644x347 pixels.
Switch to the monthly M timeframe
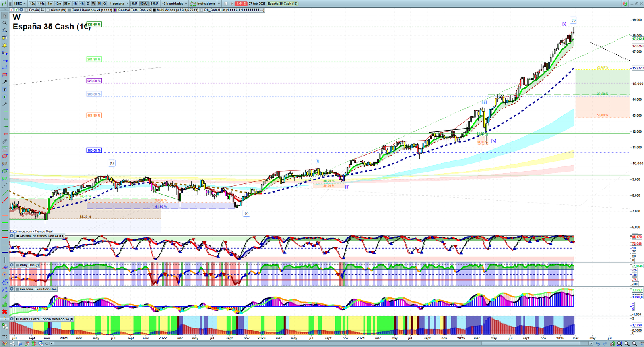[99, 4]
